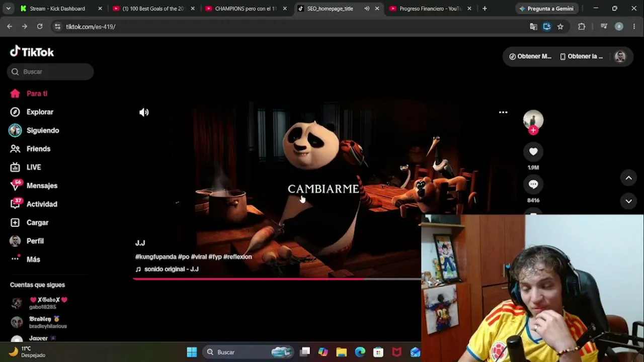Image resolution: width=644 pixels, height=362 pixels.
Task: Go forward in the browser
Action: pos(25,27)
